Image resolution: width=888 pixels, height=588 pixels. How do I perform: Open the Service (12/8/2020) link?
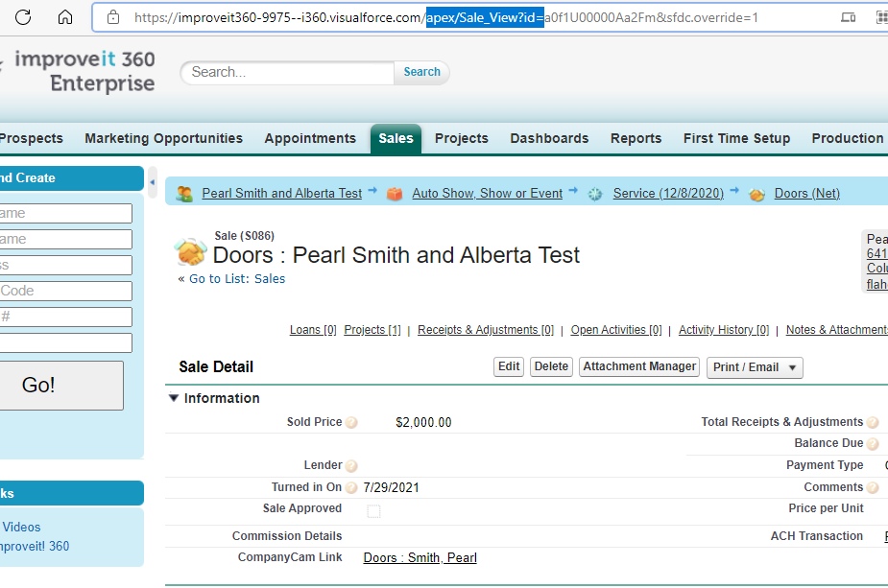click(x=668, y=194)
